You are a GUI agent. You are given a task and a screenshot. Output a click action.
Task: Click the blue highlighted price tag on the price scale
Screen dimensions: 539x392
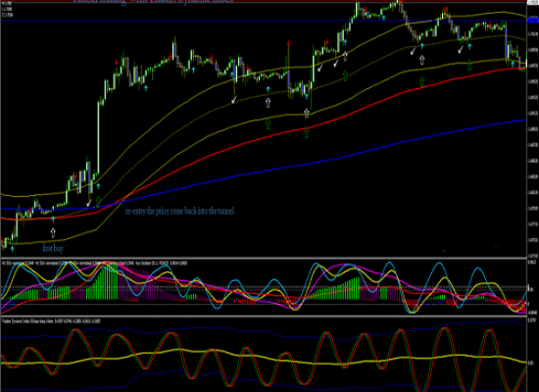[532, 21]
